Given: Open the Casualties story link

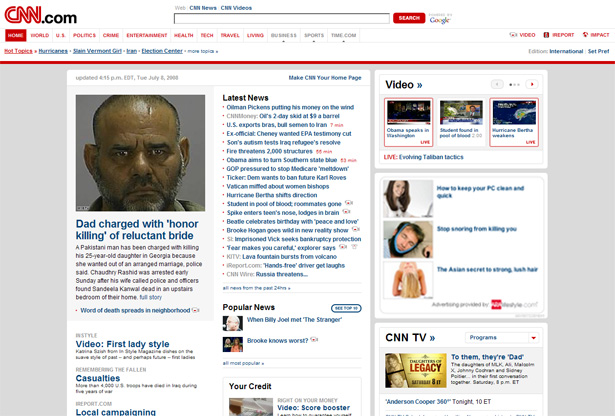Looking at the screenshot, I should [98, 378].
